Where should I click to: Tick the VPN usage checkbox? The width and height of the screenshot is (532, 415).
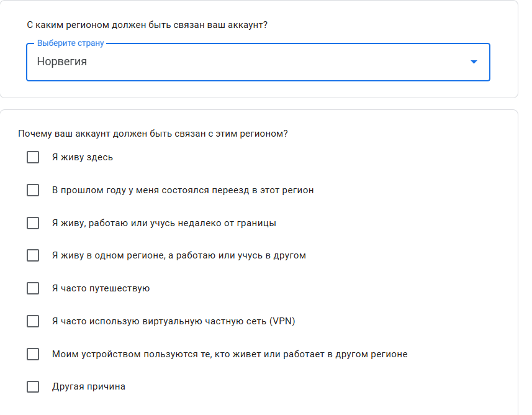[33, 321]
